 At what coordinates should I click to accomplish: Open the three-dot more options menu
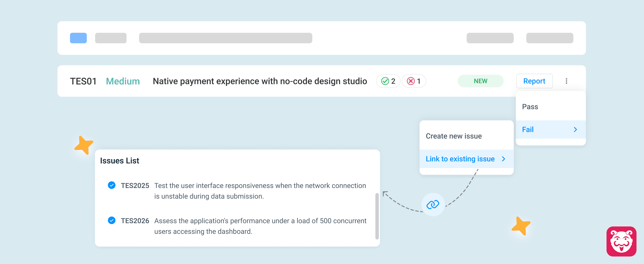point(566,81)
